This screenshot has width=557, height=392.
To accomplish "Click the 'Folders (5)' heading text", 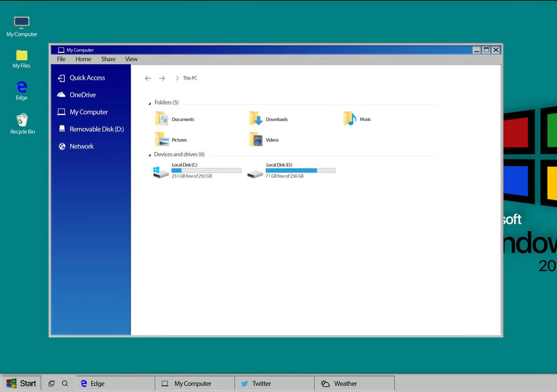I will (166, 102).
